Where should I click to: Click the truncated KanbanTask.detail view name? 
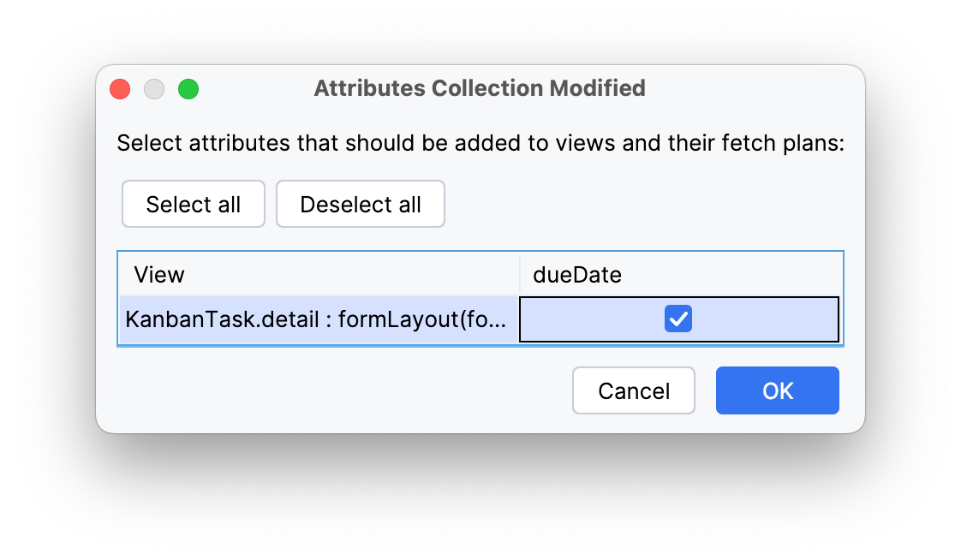317,319
